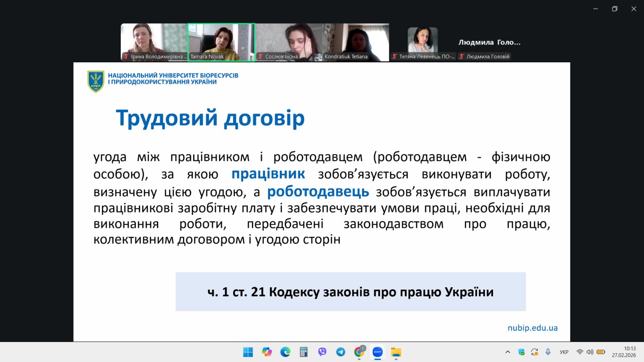This screenshot has height=362, width=644.
Task: Open Microsoft Edge from taskbar
Action: click(285, 352)
